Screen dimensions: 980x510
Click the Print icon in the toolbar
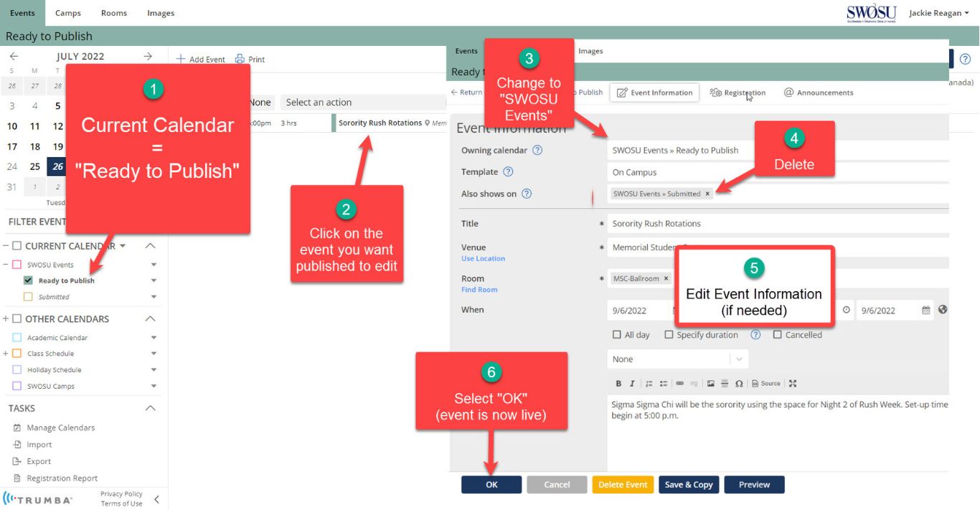pyautogui.click(x=240, y=60)
